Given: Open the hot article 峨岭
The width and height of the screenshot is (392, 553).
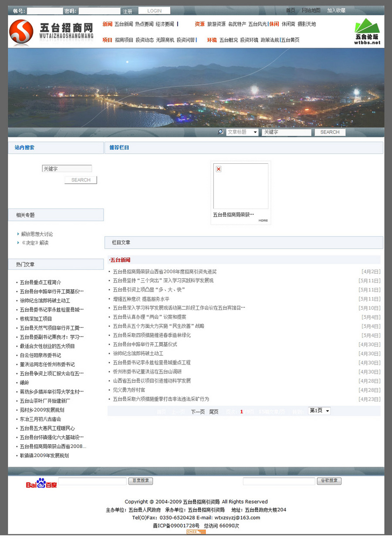Looking at the screenshot, I should pyautogui.click(x=24, y=383).
